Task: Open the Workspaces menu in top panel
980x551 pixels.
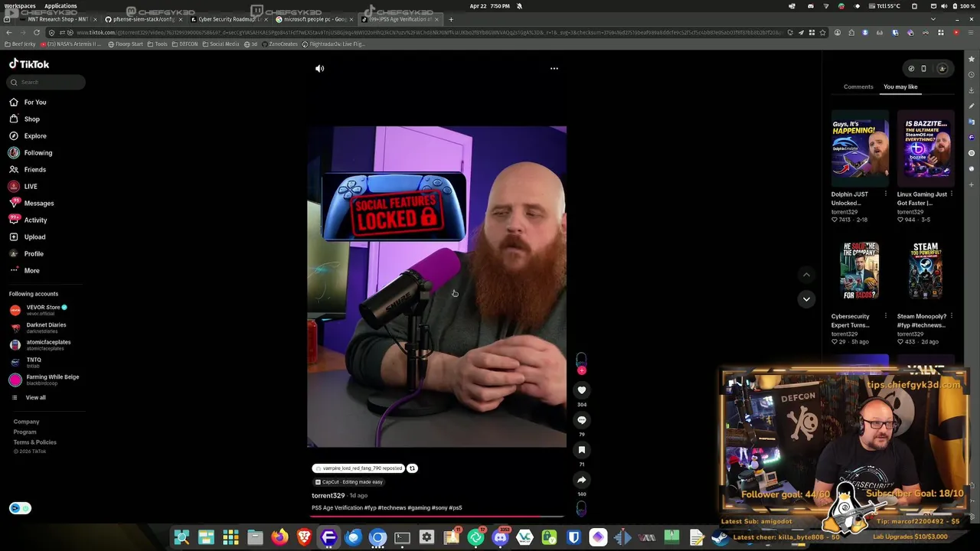Action: point(20,5)
